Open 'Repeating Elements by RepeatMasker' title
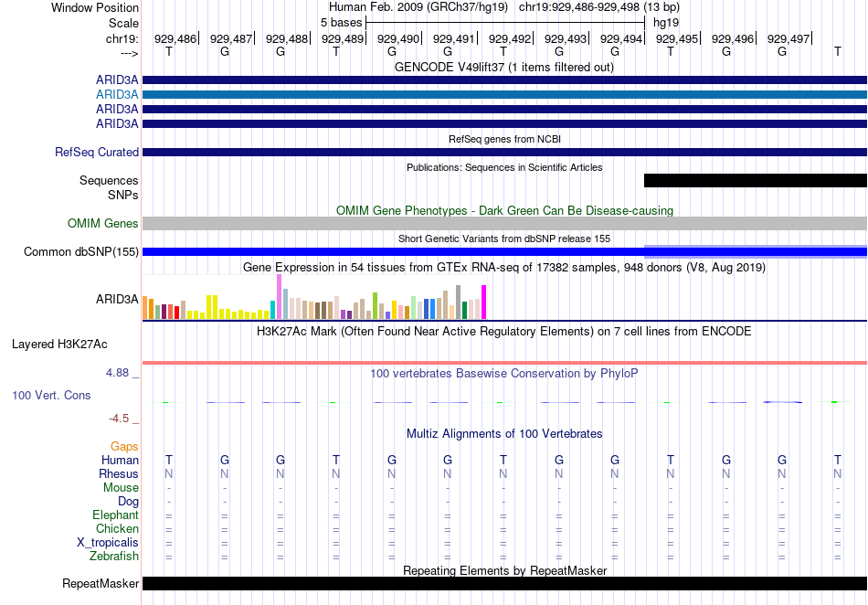 (x=505, y=570)
